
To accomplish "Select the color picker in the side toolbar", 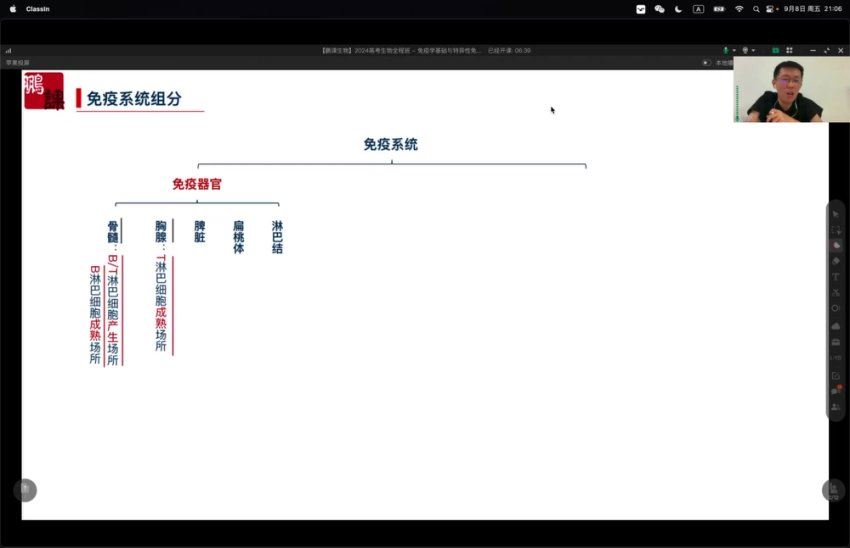I will (x=835, y=244).
